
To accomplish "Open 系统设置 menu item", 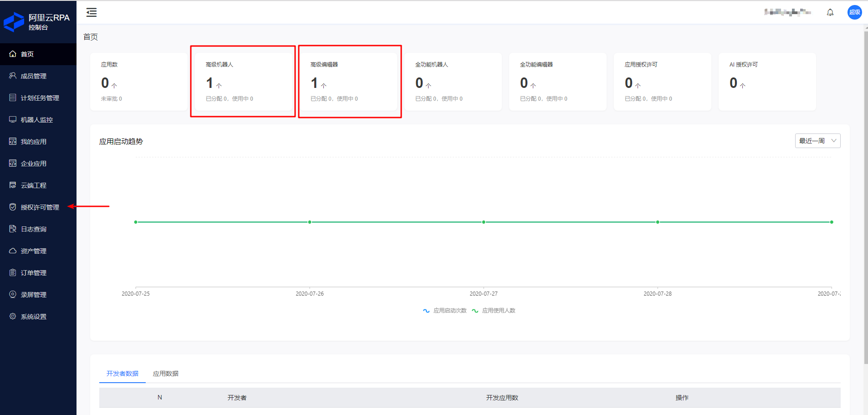I will [38, 317].
